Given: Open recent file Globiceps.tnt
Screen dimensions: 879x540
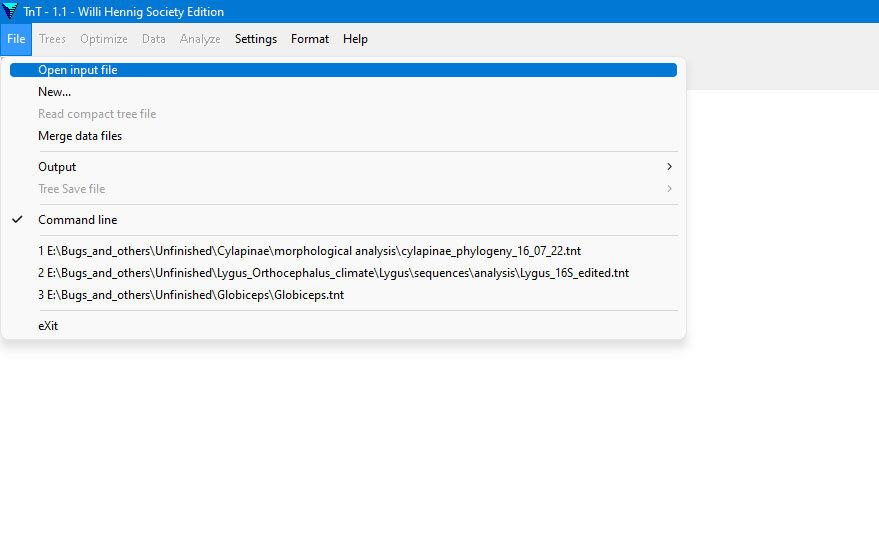Looking at the screenshot, I should [343, 295].
